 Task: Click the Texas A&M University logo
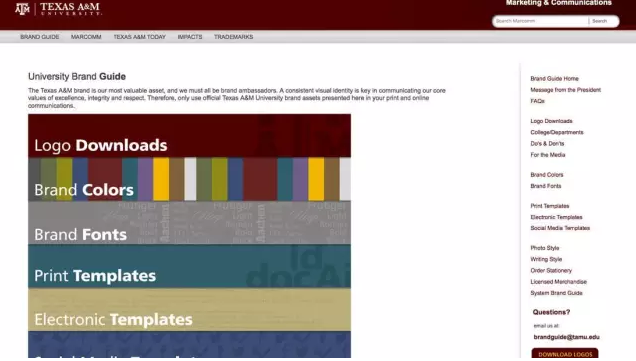[x=58, y=9]
